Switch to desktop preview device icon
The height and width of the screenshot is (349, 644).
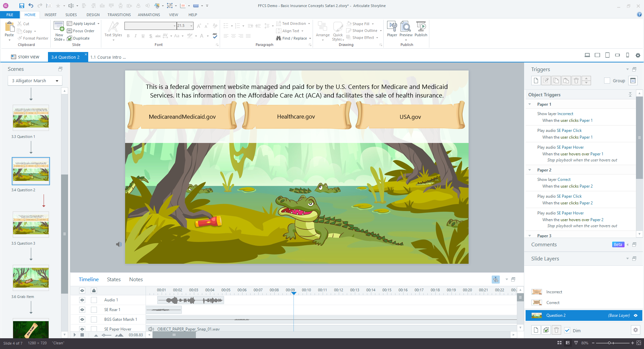tap(587, 55)
